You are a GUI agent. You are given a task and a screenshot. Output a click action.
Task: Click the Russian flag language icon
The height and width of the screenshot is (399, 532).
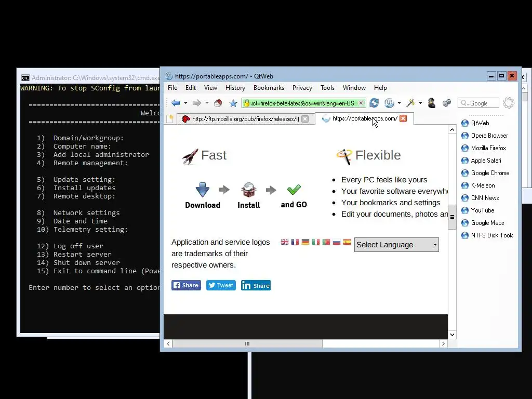tap(337, 242)
